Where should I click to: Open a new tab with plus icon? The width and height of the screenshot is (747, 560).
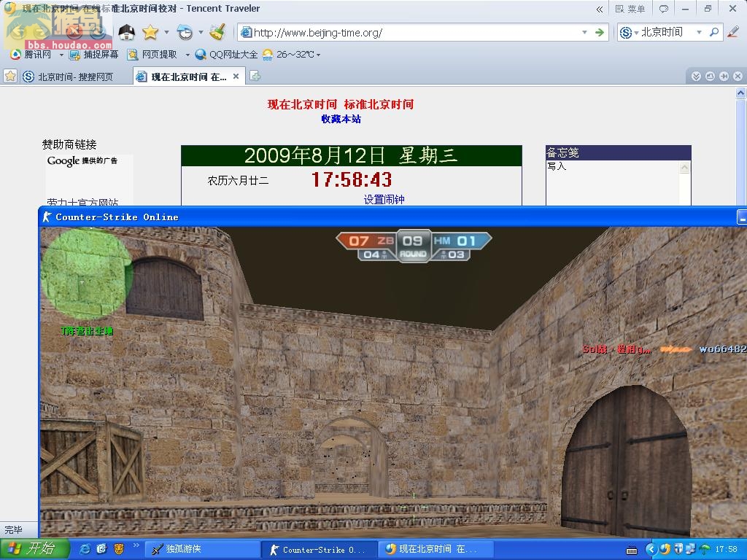click(255, 76)
